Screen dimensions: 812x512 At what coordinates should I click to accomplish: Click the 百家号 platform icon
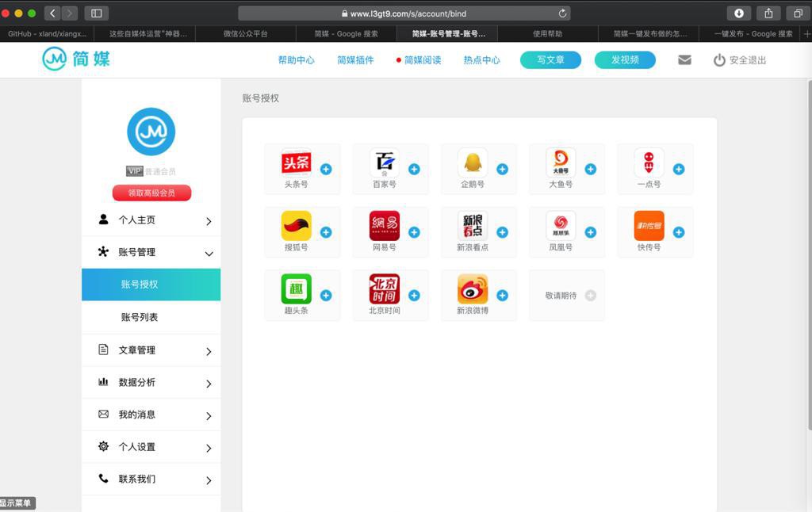[x=385, y=162]
